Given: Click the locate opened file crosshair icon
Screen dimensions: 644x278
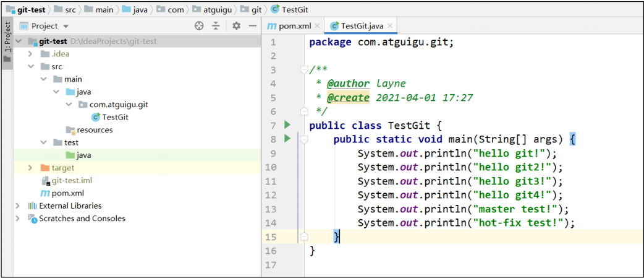Looking at the screenshot, I should tap(199, 26).
